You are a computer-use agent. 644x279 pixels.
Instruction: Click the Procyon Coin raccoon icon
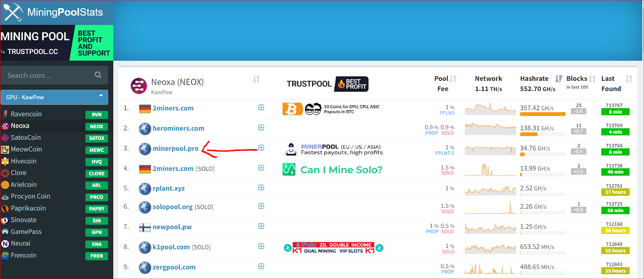(5, 197)
